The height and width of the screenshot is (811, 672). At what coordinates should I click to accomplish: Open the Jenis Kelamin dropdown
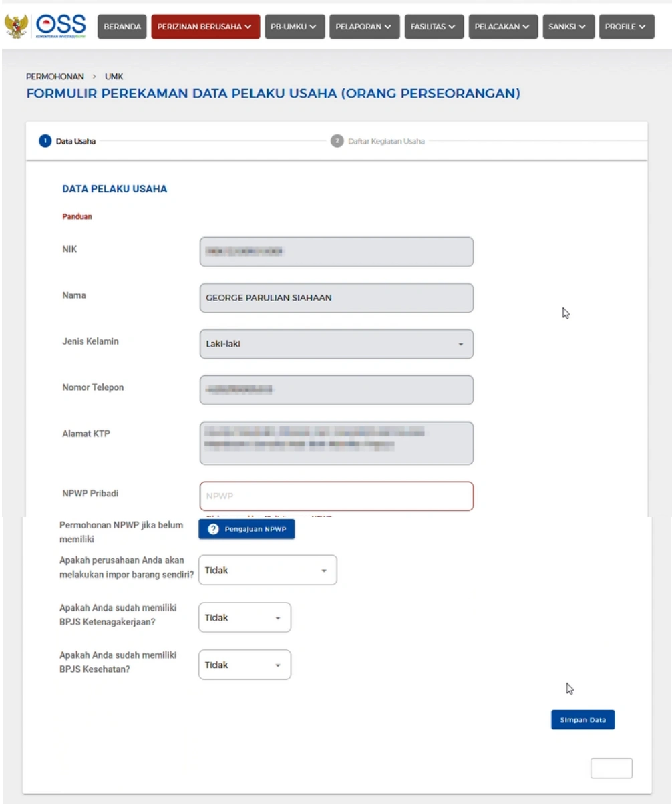tap(336, 343)
